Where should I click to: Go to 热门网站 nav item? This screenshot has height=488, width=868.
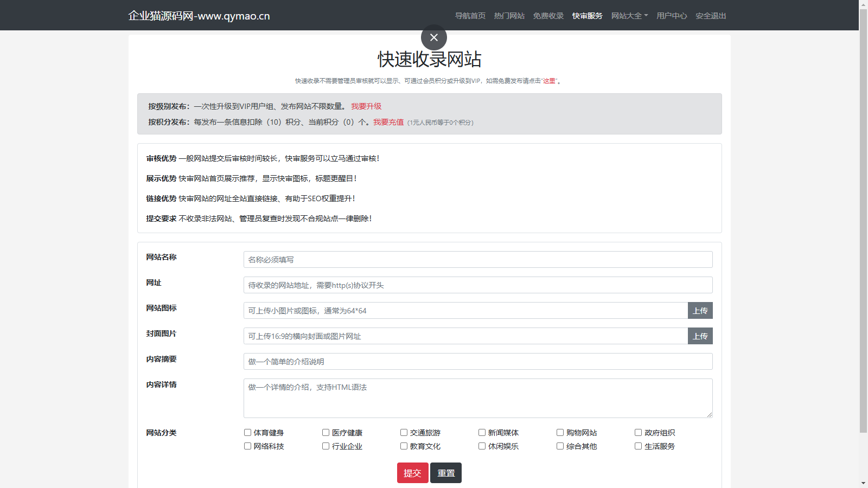point(509,16)
